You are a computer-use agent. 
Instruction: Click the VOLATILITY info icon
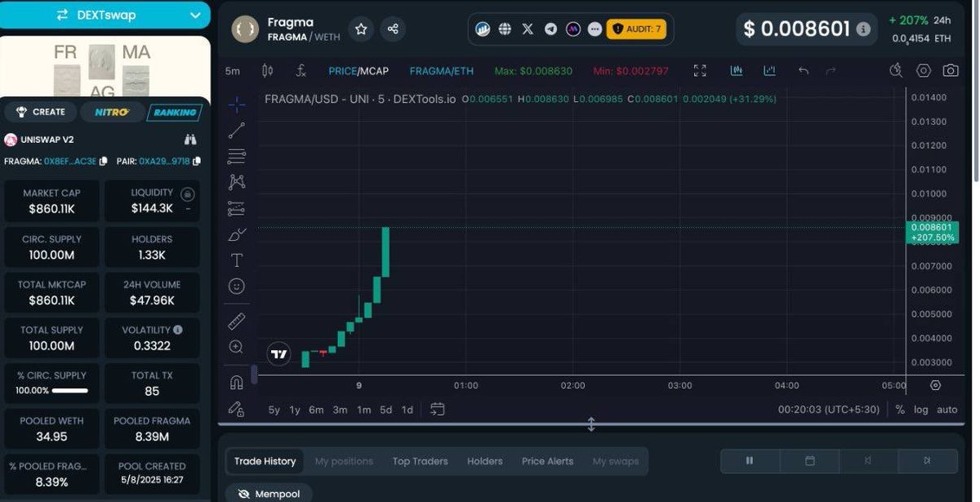point(178,330)
